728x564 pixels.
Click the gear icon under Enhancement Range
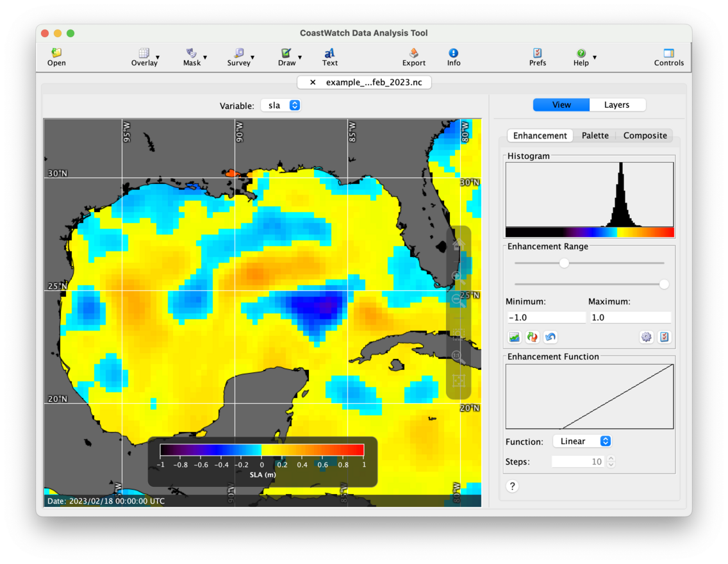(646, 337)
